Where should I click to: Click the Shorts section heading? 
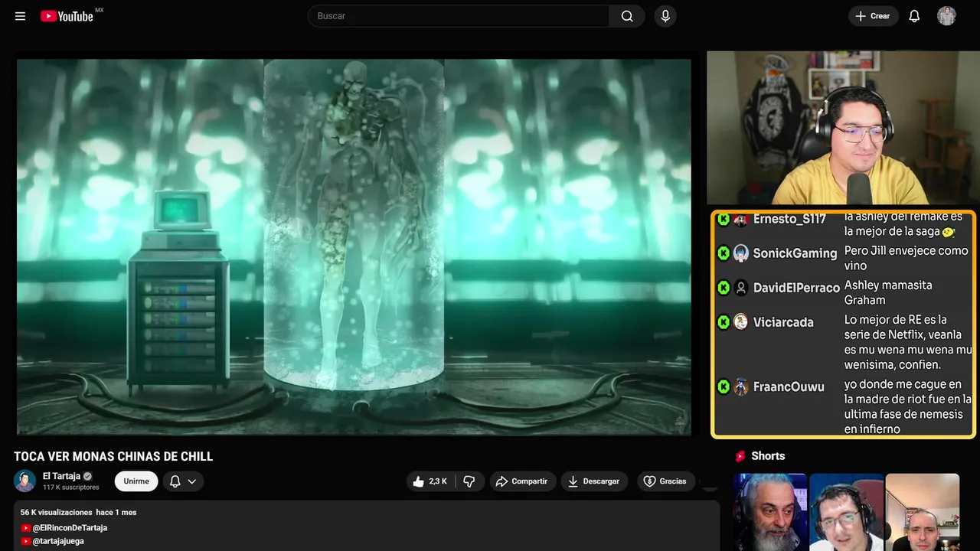(x=768, y=456)
